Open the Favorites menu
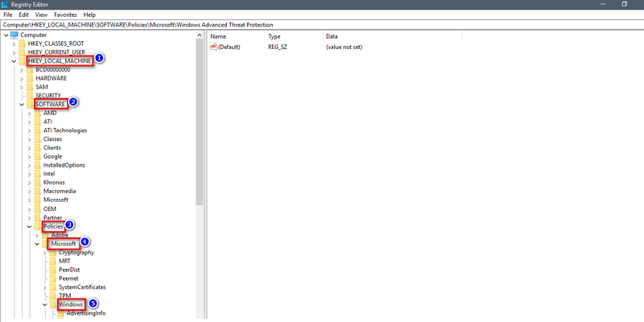 click(x=65, y=14)
